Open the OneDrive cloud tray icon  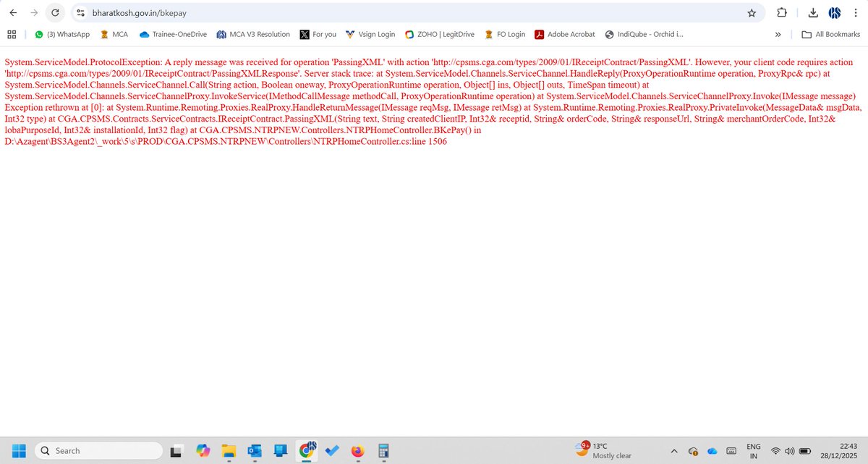[x=712, y=451]
